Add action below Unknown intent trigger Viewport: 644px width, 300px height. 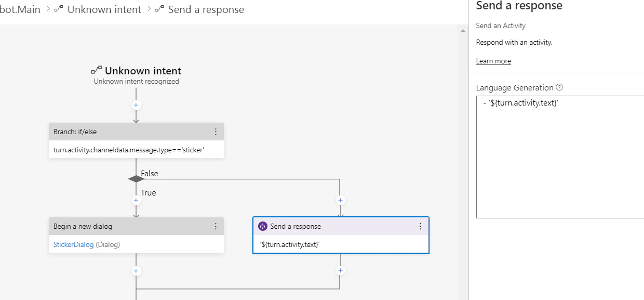[136, 105]
